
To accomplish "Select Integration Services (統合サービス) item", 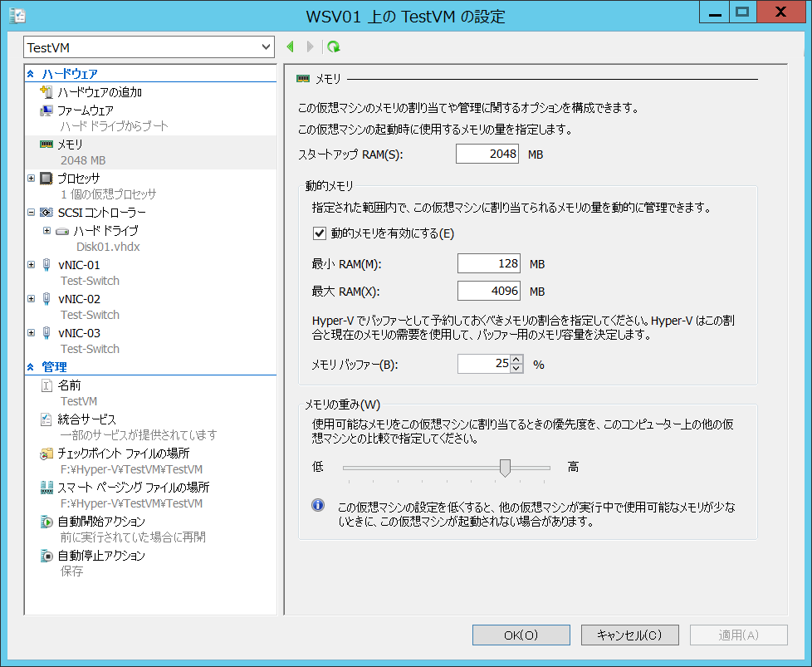I will [86, 419].
